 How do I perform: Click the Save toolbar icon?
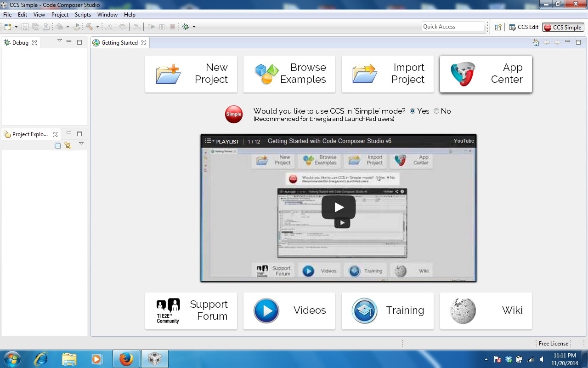(25, 27)
